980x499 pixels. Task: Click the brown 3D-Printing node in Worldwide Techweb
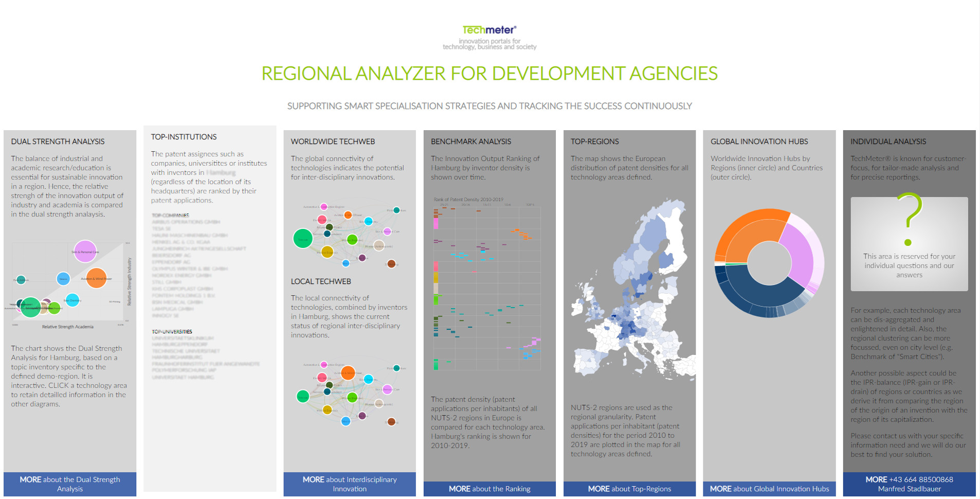coord(391,264)
